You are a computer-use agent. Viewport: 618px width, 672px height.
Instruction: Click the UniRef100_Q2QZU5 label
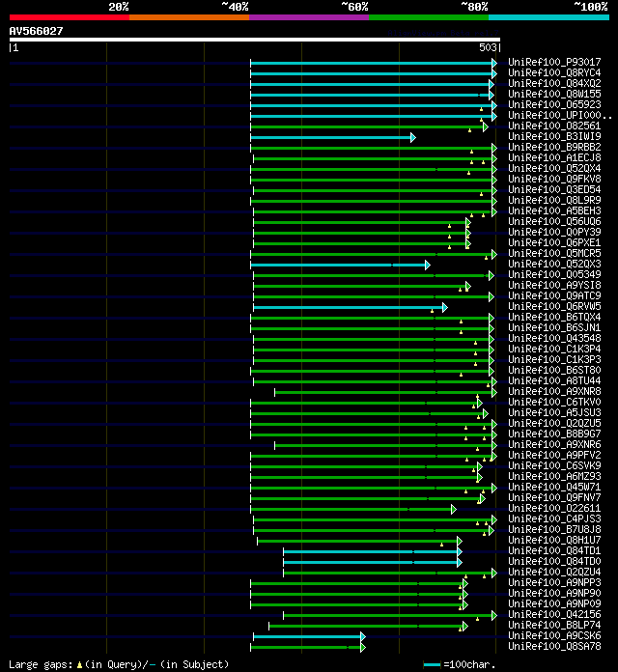coord(554,424)
